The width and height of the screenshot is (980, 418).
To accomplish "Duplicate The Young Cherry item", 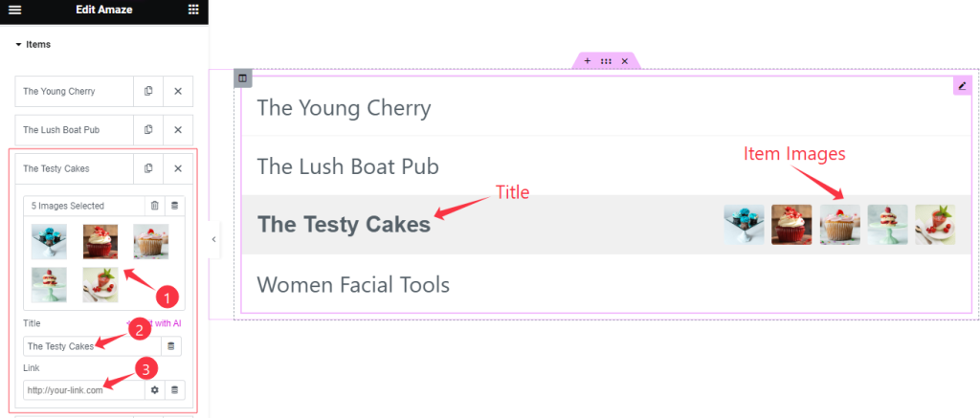I will coord(148,91).
